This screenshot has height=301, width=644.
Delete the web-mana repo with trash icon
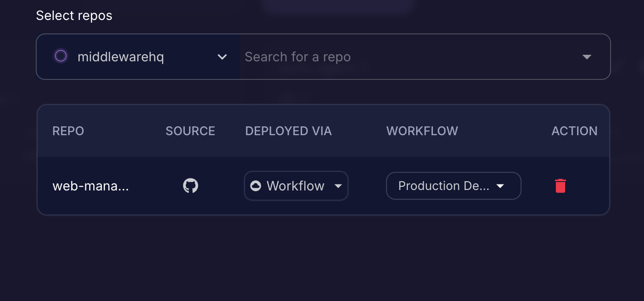(x=560, y=186)
